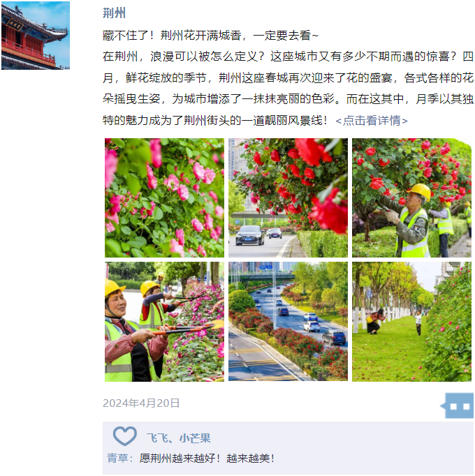Click the likes bar beside the heart

[x=288, y=436]
